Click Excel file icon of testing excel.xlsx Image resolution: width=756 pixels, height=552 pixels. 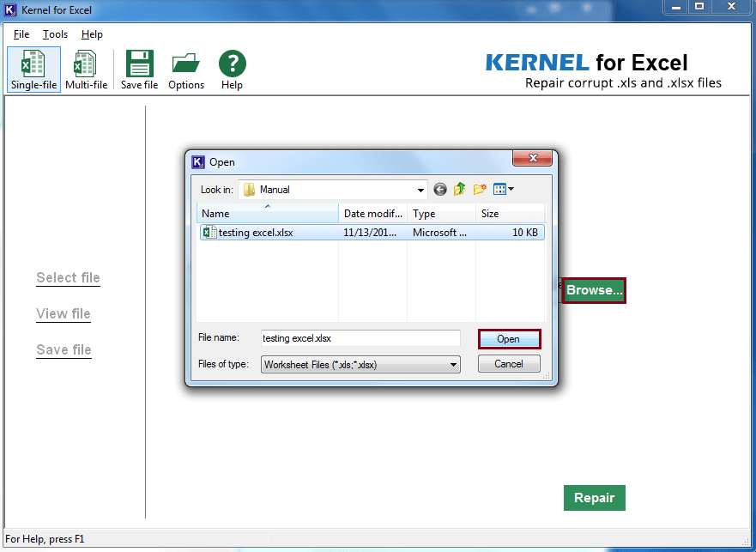pos(209,232)
